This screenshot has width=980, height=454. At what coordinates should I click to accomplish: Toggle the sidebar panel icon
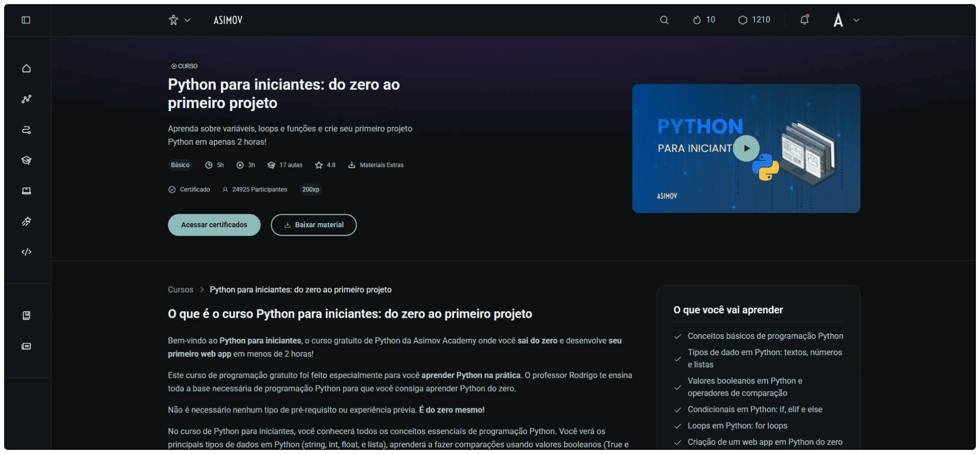26,20
